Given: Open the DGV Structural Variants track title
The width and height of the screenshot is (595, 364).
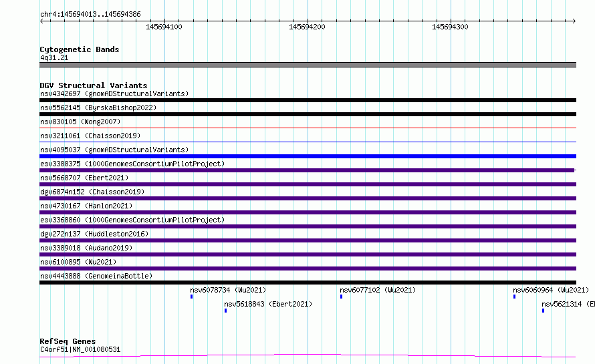Looking at the screenshot, I should click(x=94, y=85).
